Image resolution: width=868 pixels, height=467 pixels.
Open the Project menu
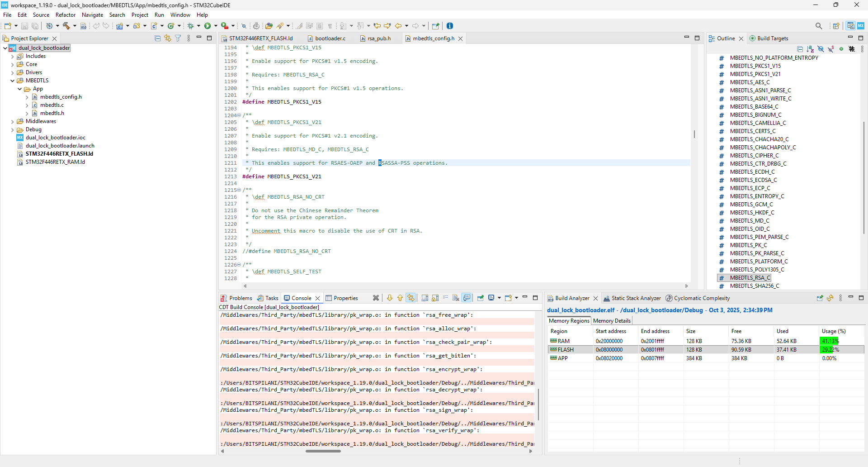(x=140, y=15)
